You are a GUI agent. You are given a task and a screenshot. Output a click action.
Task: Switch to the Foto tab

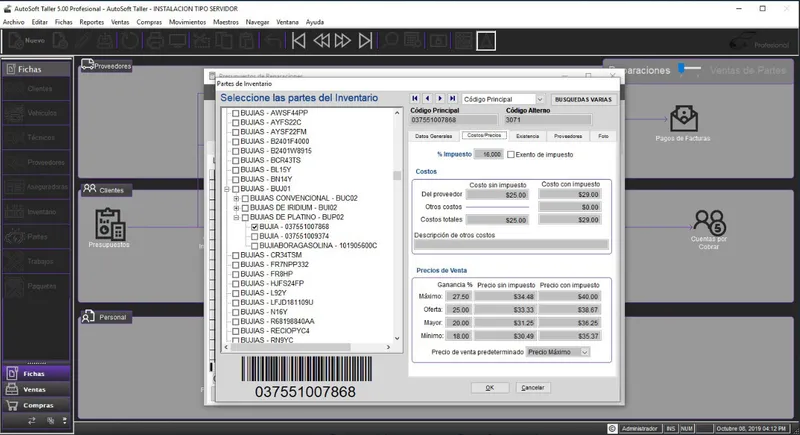604,136
